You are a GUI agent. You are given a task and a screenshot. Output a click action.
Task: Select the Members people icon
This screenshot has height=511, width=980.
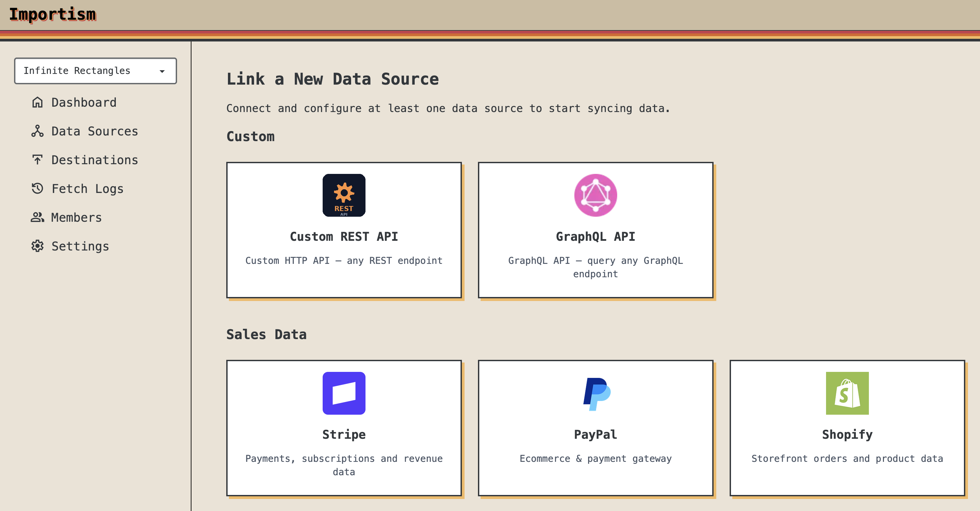37,217
